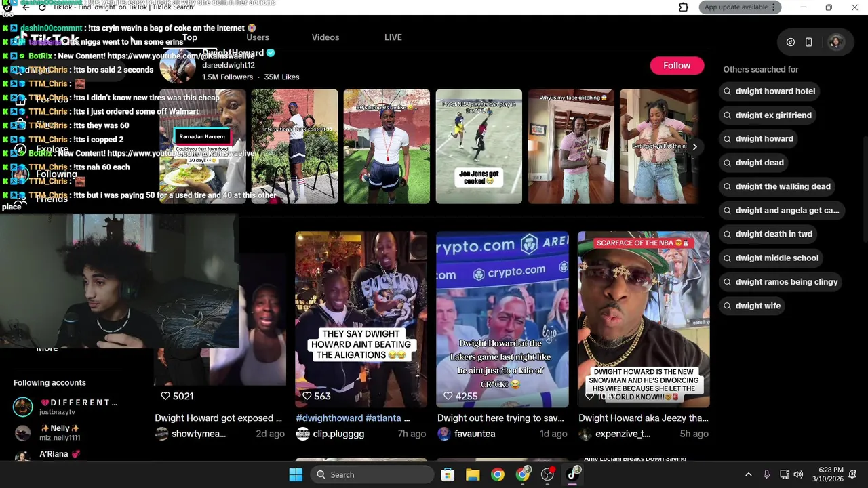Open D I F F E R E N T following account
The height and width of the screenshot is (488, 868).
pyautogui.click(x=66, y=407)
